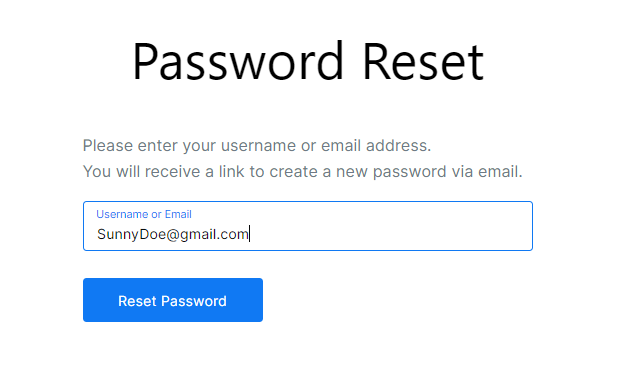Click empty space inside the email field
This screenshot has width=643, height=365.
(390, 234)
